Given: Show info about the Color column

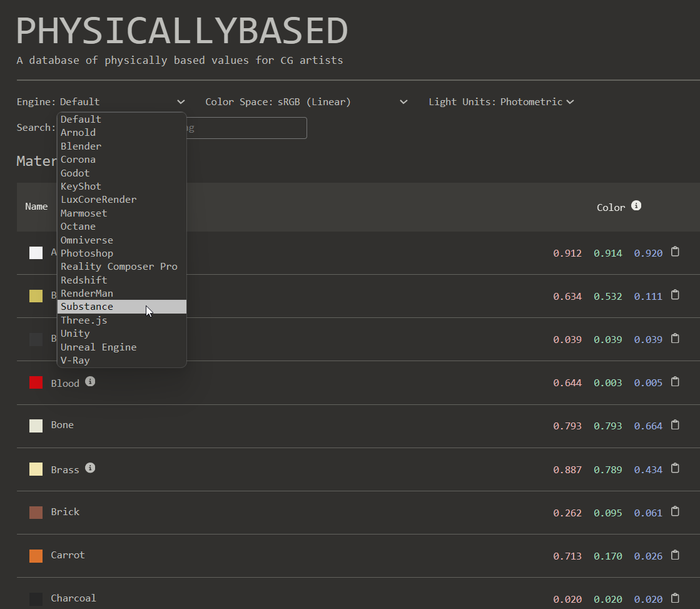Looking at the screenshot, I should 636,205.
